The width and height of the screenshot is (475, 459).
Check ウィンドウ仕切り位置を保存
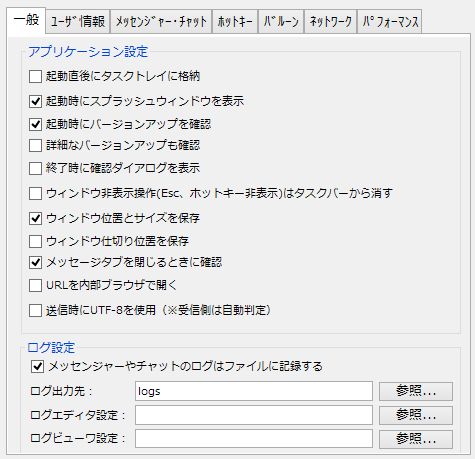(35, 241)
